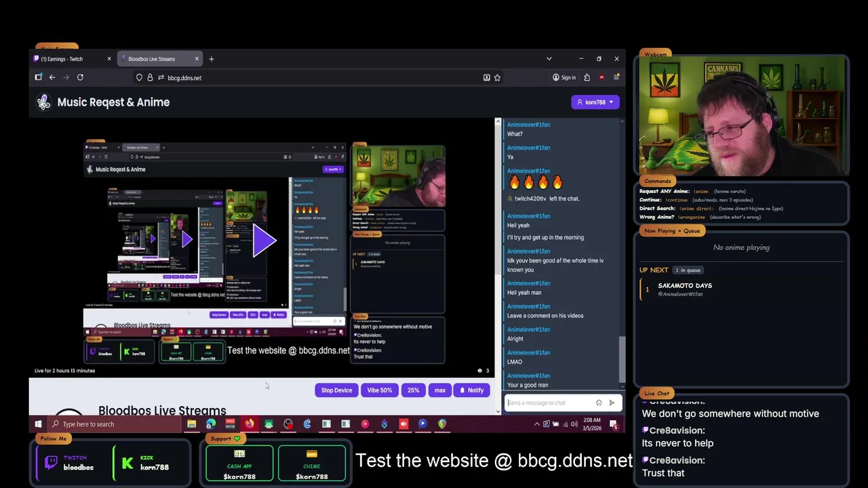Click the site logo beside Music Reqest & Anime
The image size is (868, 488).
[x=44, y=102]
